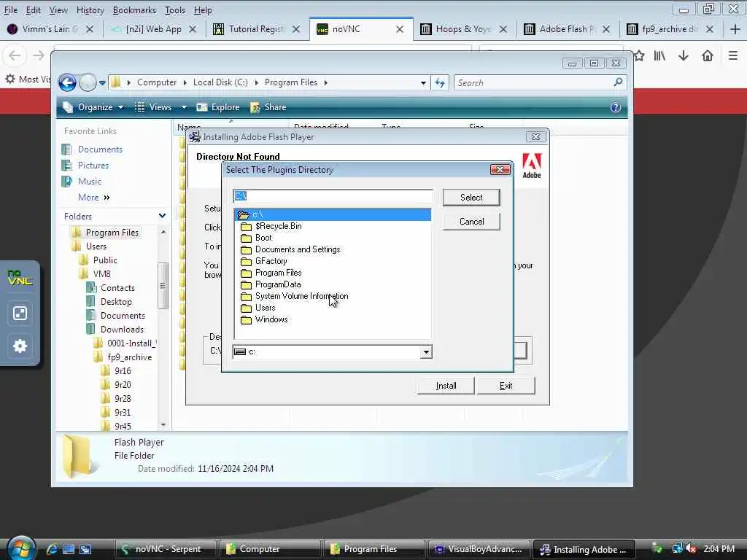The height and width of the screenshot is (560, 747).
Task: Click the Explorer help icon
Action: (x=615, y=107)
